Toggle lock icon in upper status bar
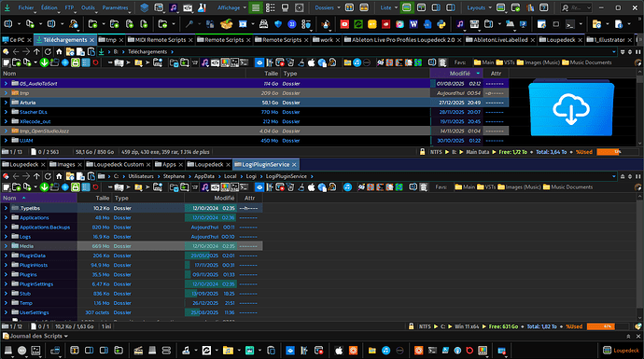Image resolution: width=644 pixels, height=359 pixels. point(422,152)
